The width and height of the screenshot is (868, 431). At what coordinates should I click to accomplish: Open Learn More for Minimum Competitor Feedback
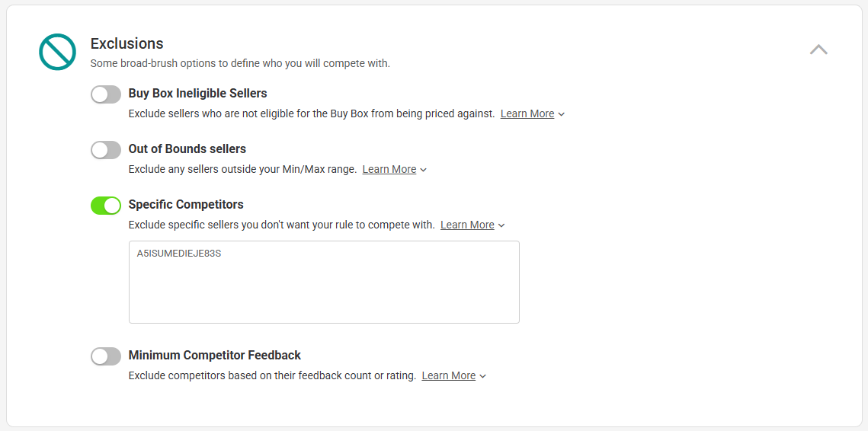[x=448, y=375]
